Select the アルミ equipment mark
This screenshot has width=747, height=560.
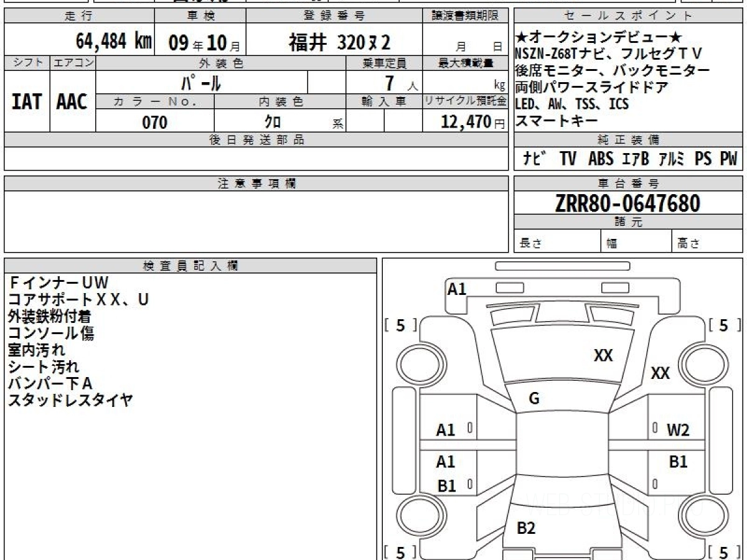coord(672,159)
